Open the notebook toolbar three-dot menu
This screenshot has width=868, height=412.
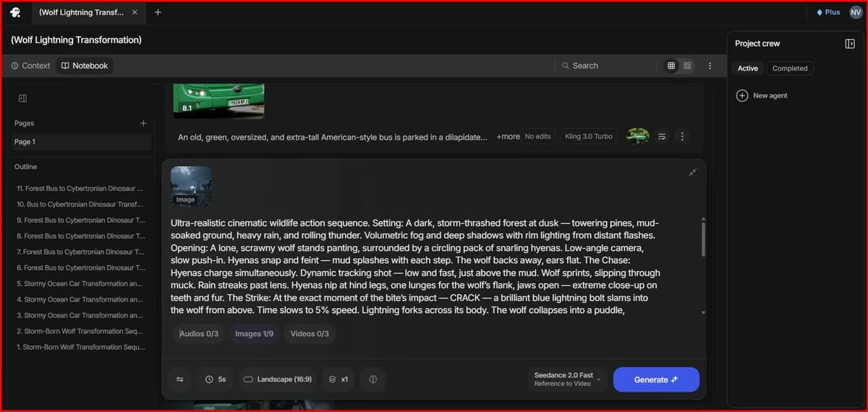[x=710, y=66]
